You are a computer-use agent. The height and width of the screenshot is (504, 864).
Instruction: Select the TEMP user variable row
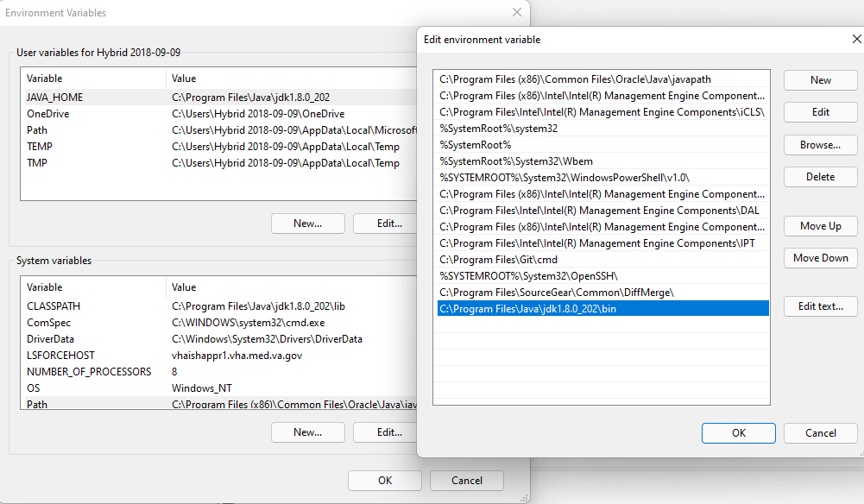tap(220, 147)
